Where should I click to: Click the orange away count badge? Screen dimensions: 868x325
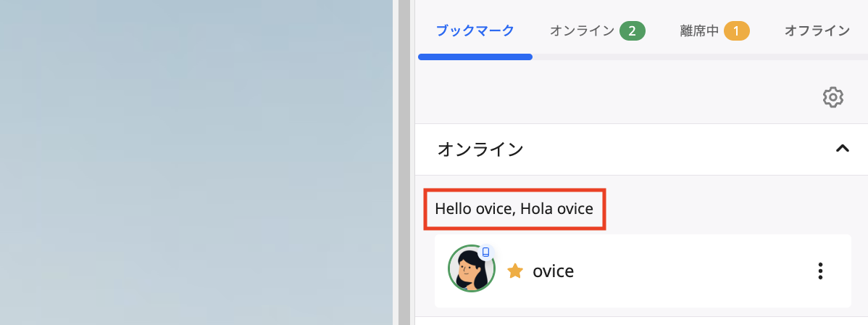(x=736, y=30)
